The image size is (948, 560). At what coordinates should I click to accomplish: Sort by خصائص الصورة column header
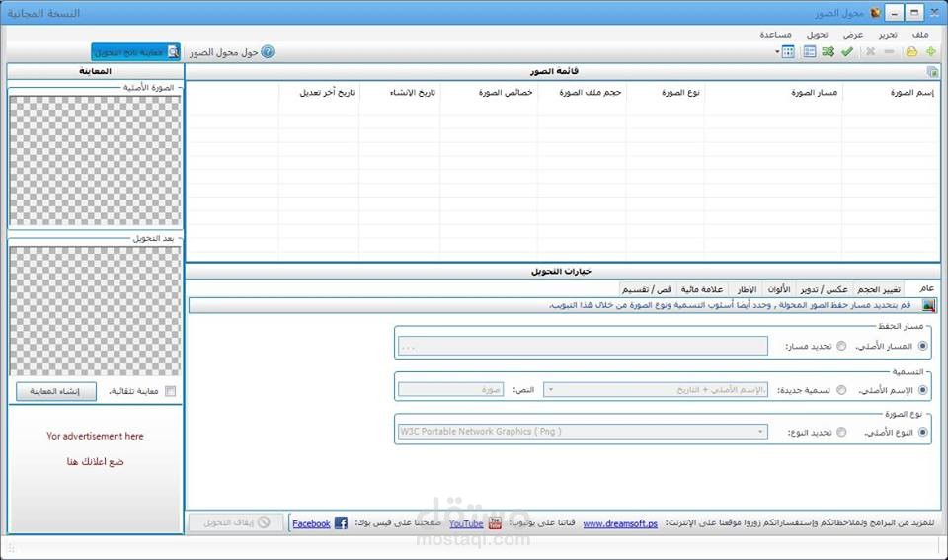489,93
